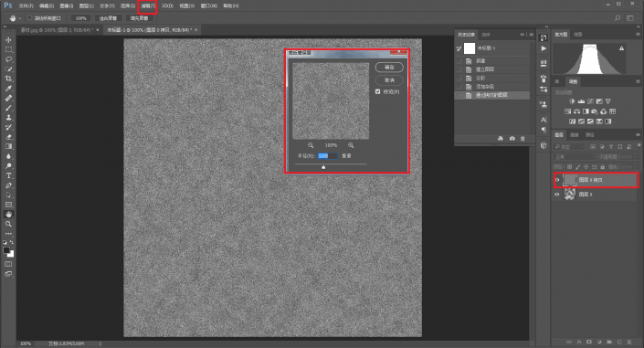
Task: Select the Crop tool
Action: [x=8, y=79]
